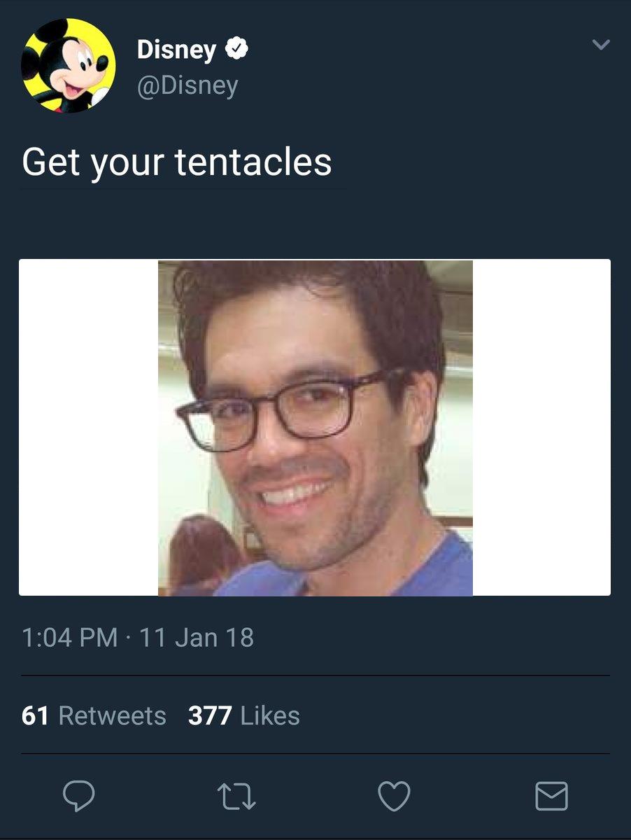The image size is (631, 840).
Task: Share tweet via envelope message icon
Action: click(551, 797)
